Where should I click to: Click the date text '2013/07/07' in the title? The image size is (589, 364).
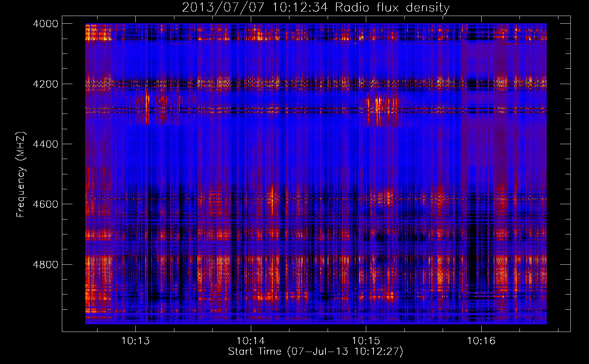click(223, 8)
